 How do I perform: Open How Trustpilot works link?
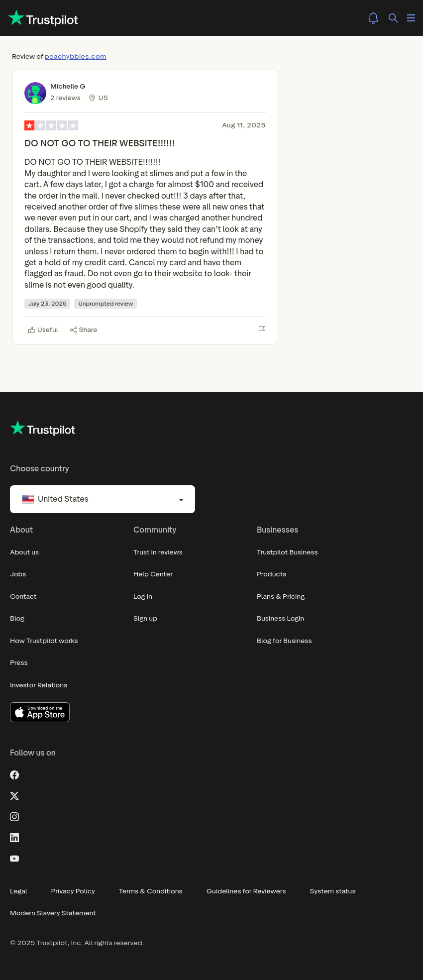[x=44, y=641]
